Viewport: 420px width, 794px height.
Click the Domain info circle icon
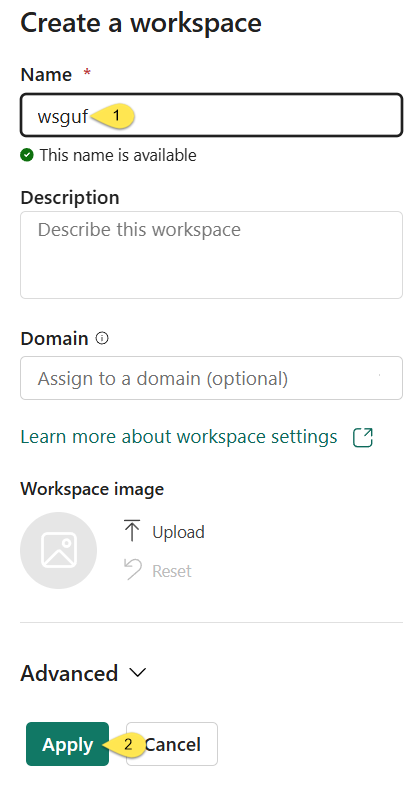pos(102,338)
